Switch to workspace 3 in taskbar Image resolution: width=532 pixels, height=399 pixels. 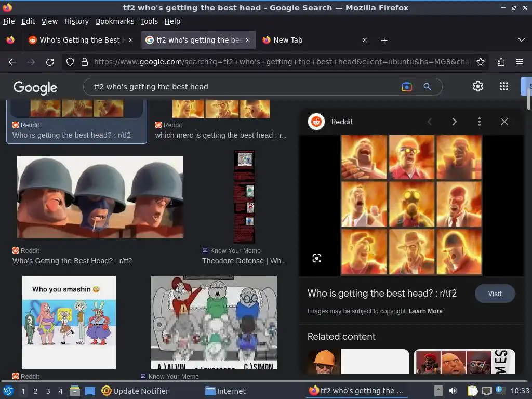coord(48,391)
